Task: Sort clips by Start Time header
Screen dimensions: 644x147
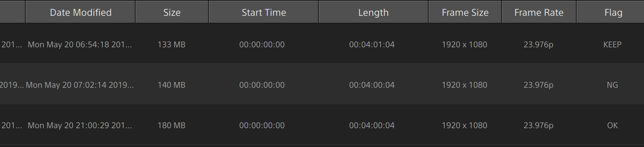Action: (x=264, y=12)
